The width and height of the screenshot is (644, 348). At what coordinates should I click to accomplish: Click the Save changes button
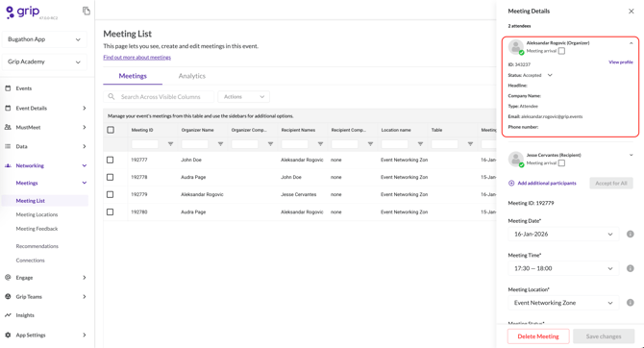coord(604,336)
